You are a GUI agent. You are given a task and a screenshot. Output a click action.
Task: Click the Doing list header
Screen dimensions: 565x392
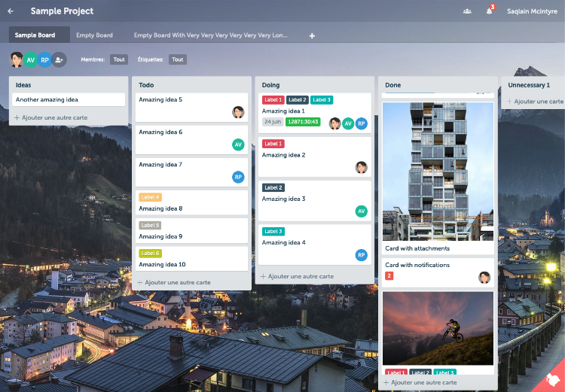coord(270,85)
